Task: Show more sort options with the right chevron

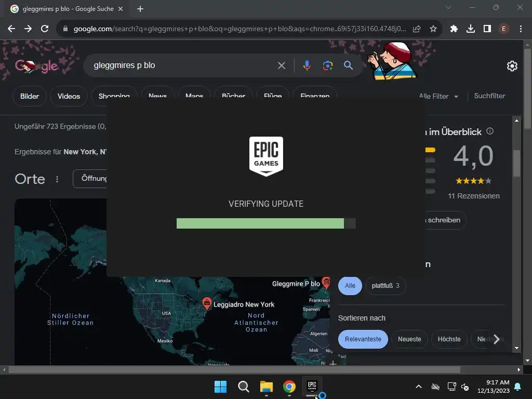Action: [496, 339]
